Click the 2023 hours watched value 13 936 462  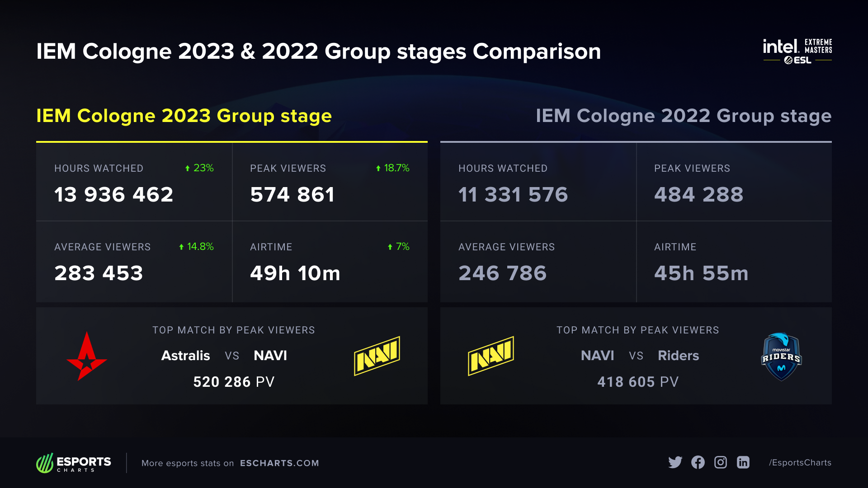coord(114,195)
